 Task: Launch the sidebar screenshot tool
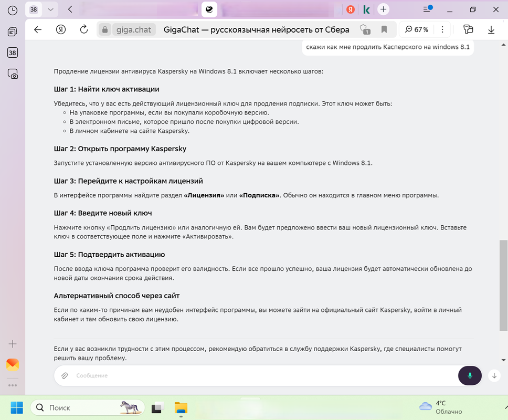click(x=13, y=74)
